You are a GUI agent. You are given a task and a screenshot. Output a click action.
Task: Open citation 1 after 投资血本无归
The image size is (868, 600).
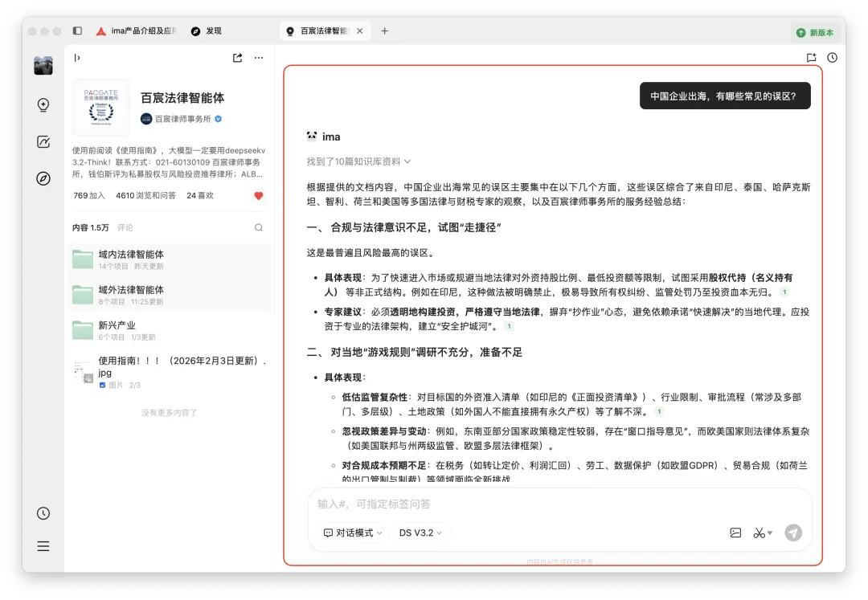point(784,292)
